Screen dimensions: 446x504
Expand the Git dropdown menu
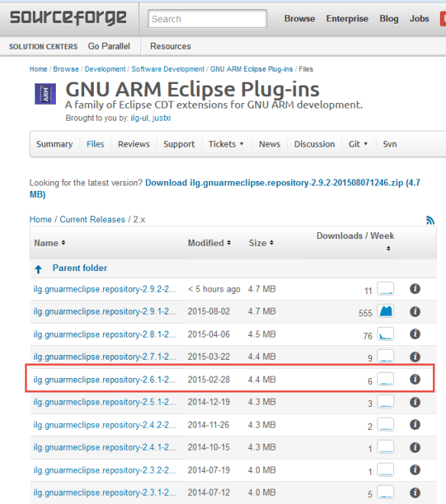(358, 144)
